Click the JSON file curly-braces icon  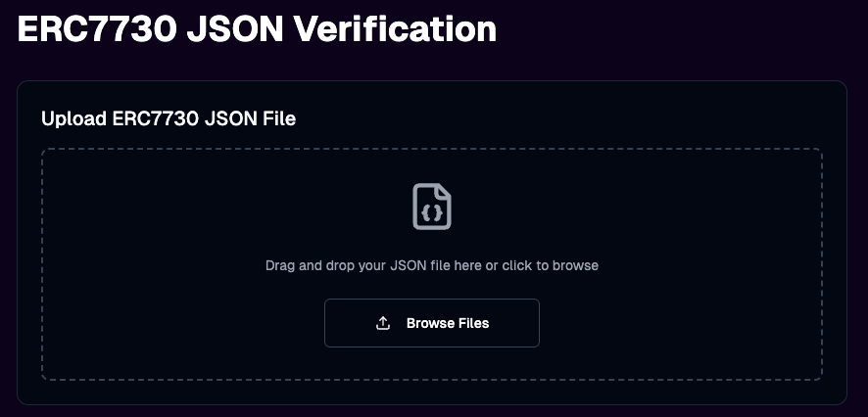[432, 207]
